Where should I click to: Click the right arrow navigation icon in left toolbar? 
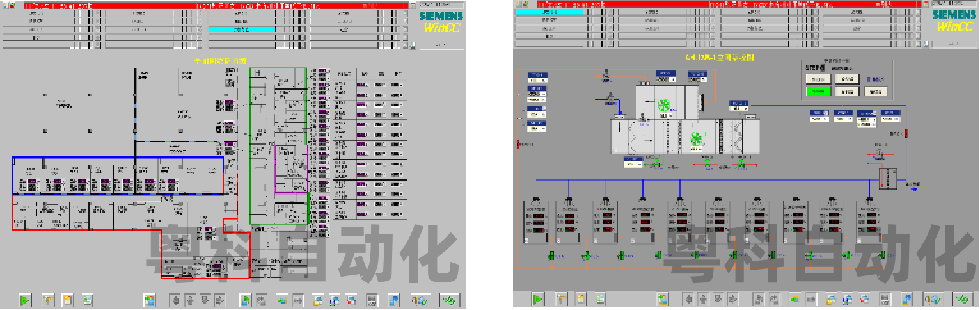click(219, 300)
